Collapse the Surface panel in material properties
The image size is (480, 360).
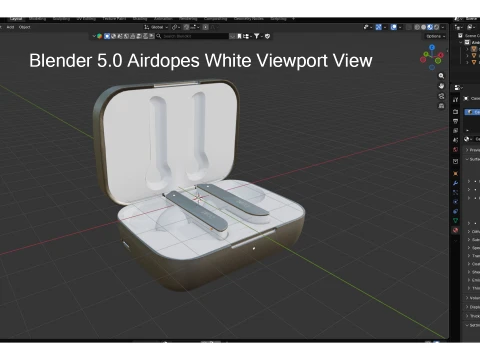472,159
